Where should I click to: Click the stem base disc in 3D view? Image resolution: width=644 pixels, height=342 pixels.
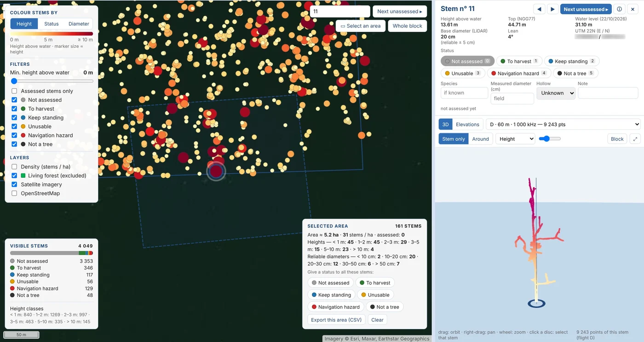536,303
